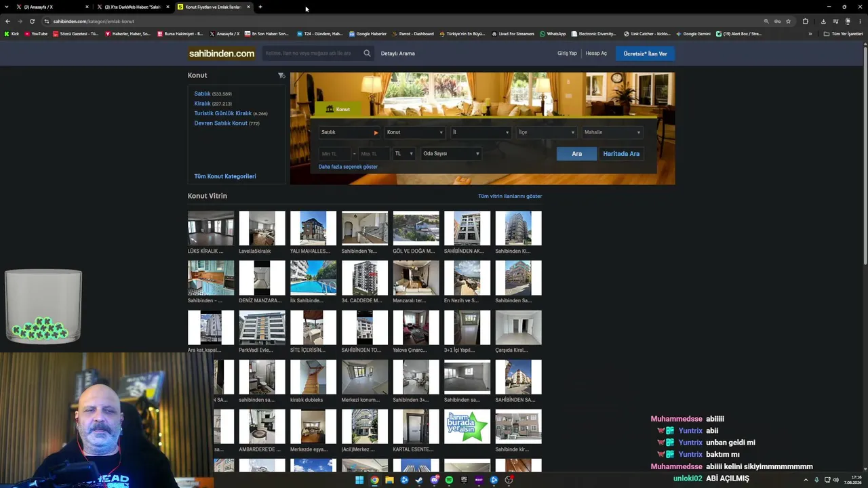Open the Google Gemini bookmark
The width and height of the screenshot is (868, 488).
tap(693, 34)
